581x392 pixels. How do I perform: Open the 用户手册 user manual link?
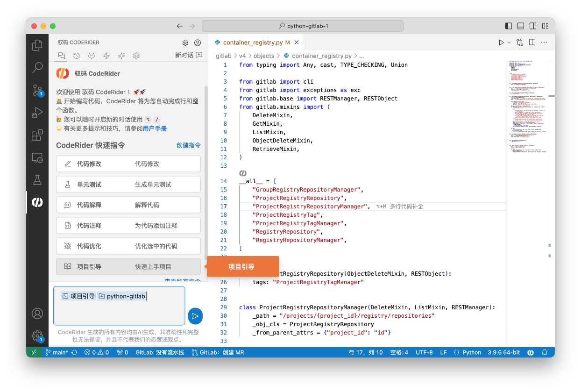[155, 128]
